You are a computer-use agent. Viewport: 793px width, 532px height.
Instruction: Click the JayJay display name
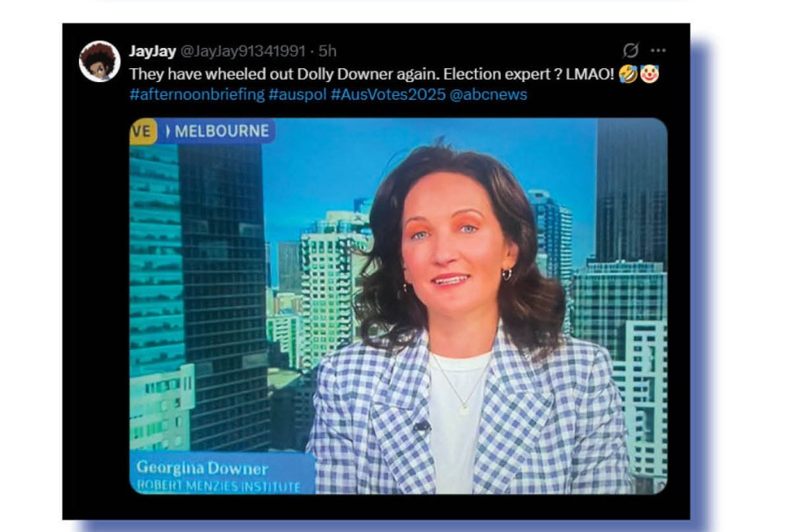pyautogui.click(x=153, y=51)
